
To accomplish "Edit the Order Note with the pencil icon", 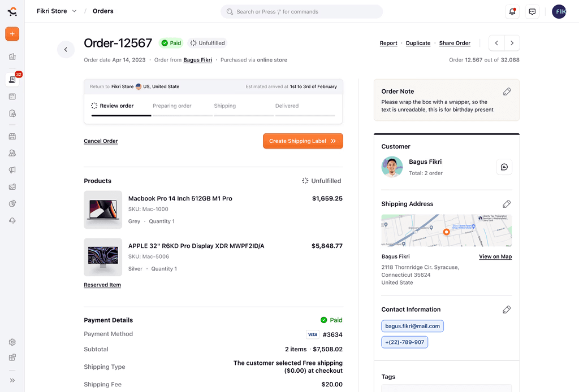I will tap(507, 92).
